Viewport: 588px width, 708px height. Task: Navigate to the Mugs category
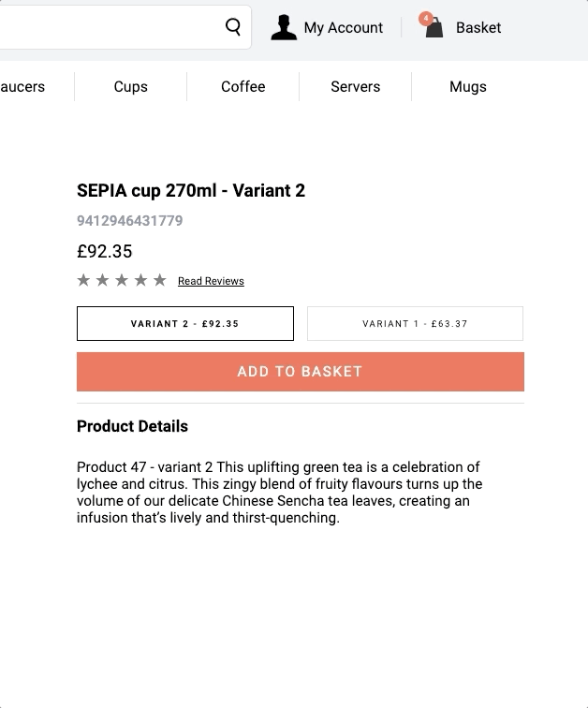click(467, 86)
